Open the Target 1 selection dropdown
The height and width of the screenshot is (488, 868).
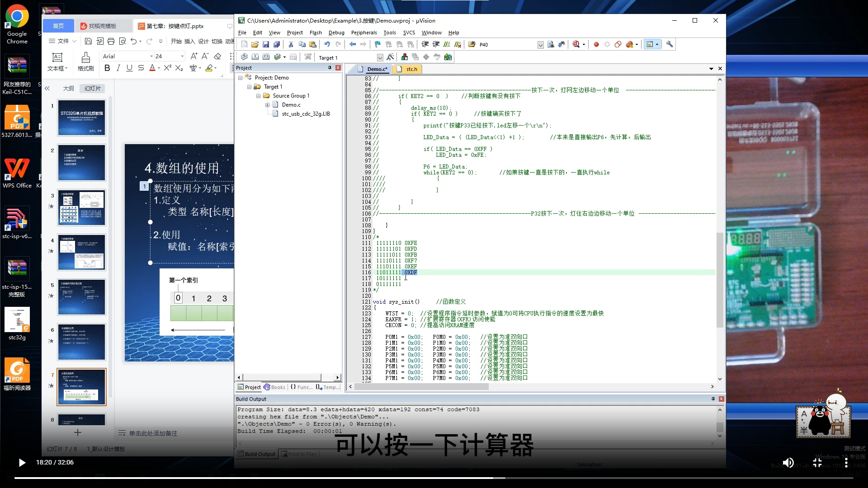coord(380,57)
